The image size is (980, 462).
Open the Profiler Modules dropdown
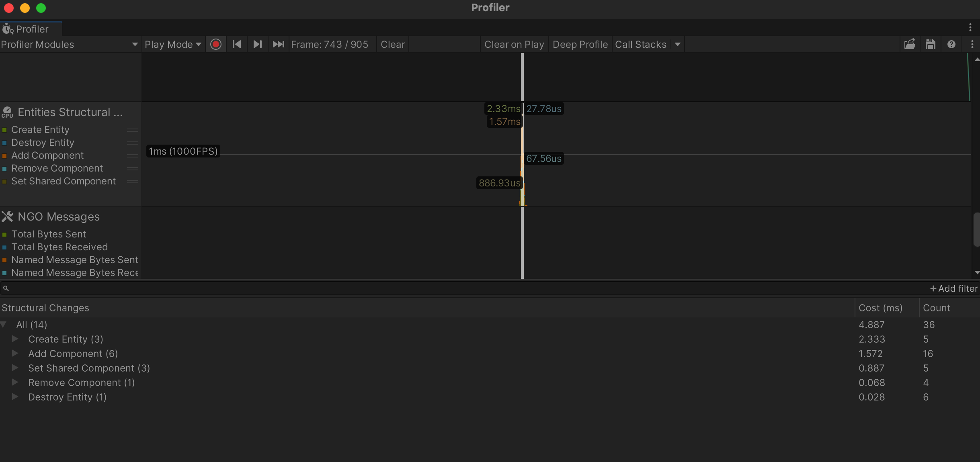pyautogui.click(x=69, y=44)
